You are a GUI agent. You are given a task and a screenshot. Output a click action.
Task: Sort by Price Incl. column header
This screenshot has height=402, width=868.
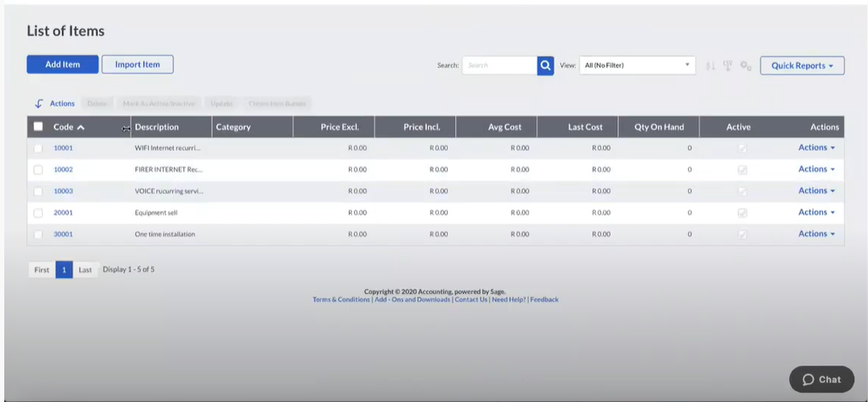(x=422, y=127)
